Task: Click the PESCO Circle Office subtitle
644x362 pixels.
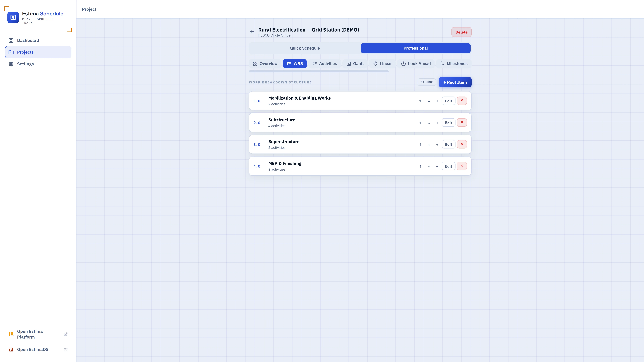Action: click(x=274, y=36)
